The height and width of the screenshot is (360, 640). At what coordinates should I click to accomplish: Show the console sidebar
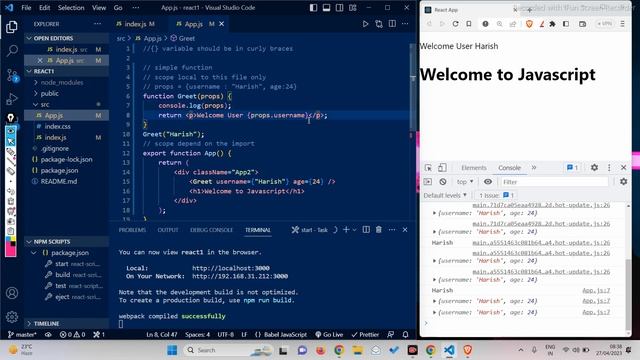click(x=428, y=182)
